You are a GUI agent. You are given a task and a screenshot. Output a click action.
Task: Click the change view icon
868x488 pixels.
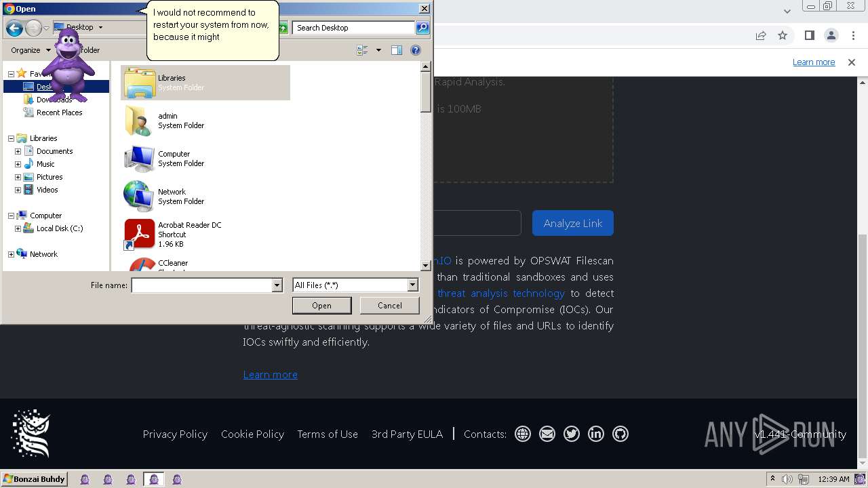coord(362,50)
